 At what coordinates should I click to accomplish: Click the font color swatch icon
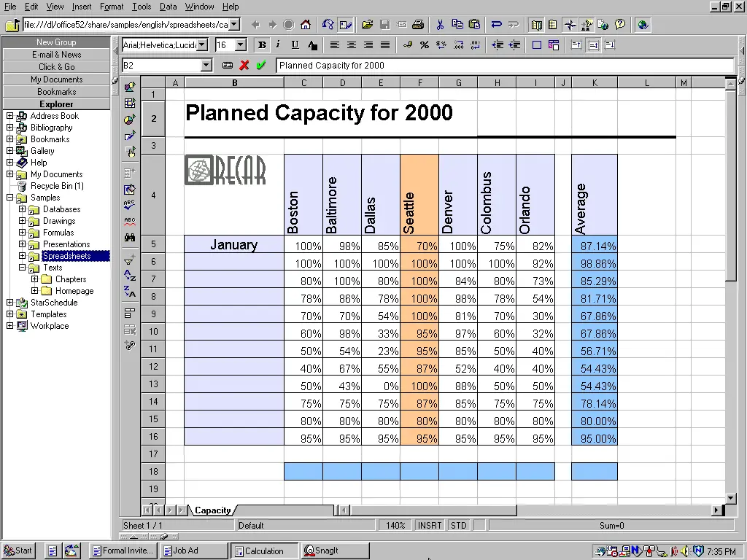click(312, 45)
